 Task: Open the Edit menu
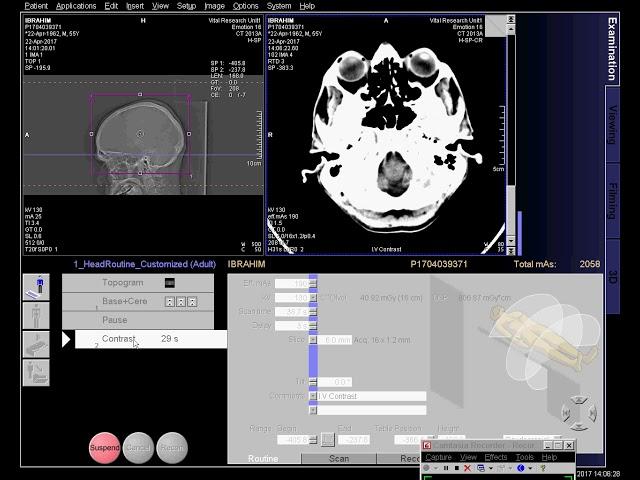pyautogui.click(x=111, y=6)
